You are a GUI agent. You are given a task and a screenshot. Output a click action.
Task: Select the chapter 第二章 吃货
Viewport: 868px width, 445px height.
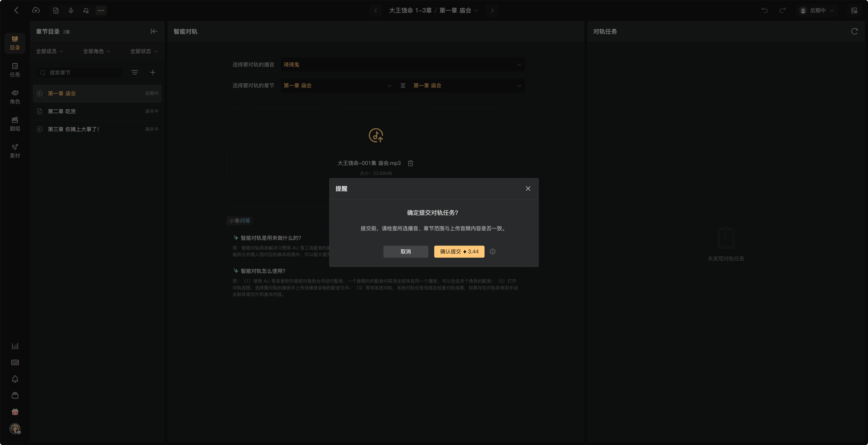[x=97, y=111]
